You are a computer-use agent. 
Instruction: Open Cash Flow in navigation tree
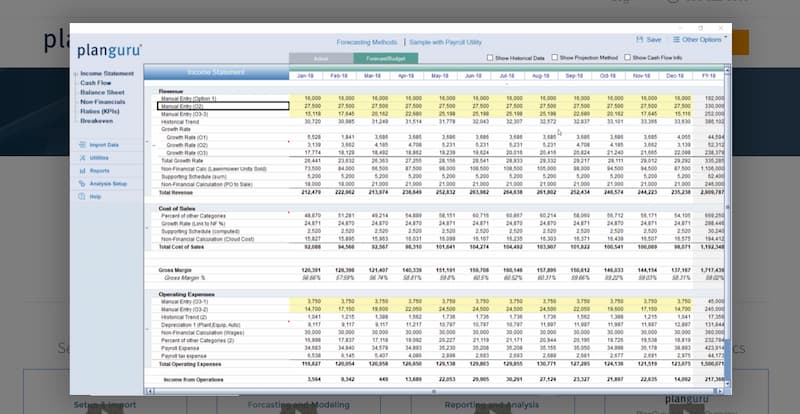click(x=95, y=83)
